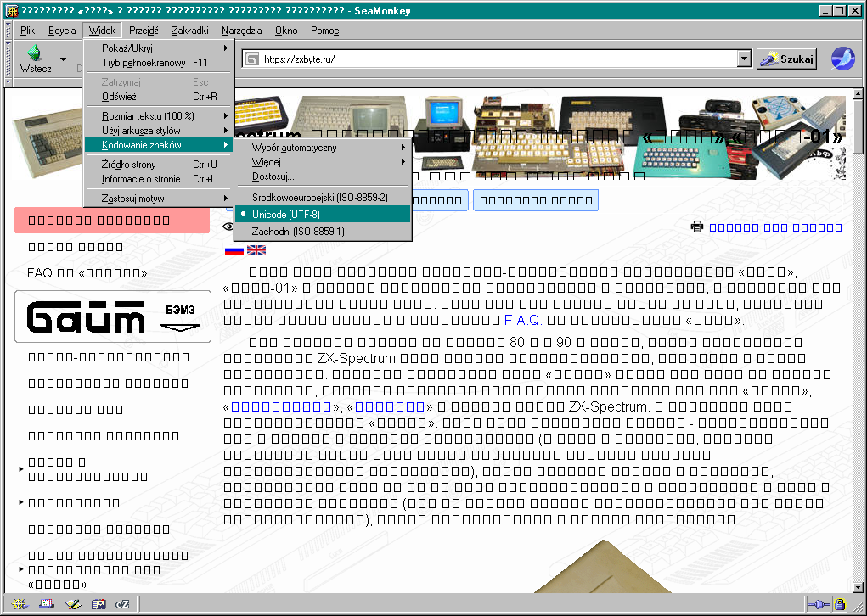Screen dimensions: 867x616
Task: Open the Edycja menu
Action: point(62,31)
